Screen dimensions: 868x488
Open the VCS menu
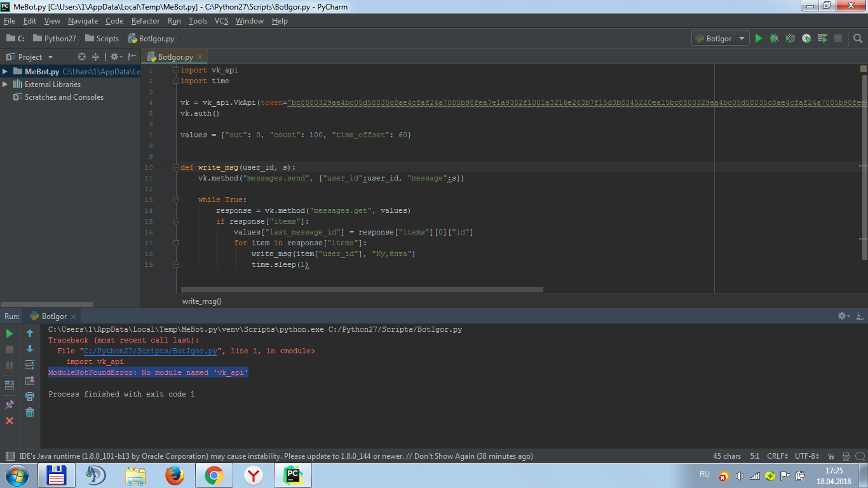pyautogui.click(x=221, y=21)
